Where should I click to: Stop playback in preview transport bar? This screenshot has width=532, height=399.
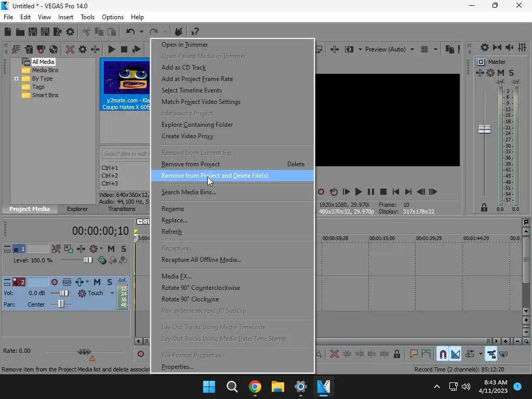pos(383,192)
